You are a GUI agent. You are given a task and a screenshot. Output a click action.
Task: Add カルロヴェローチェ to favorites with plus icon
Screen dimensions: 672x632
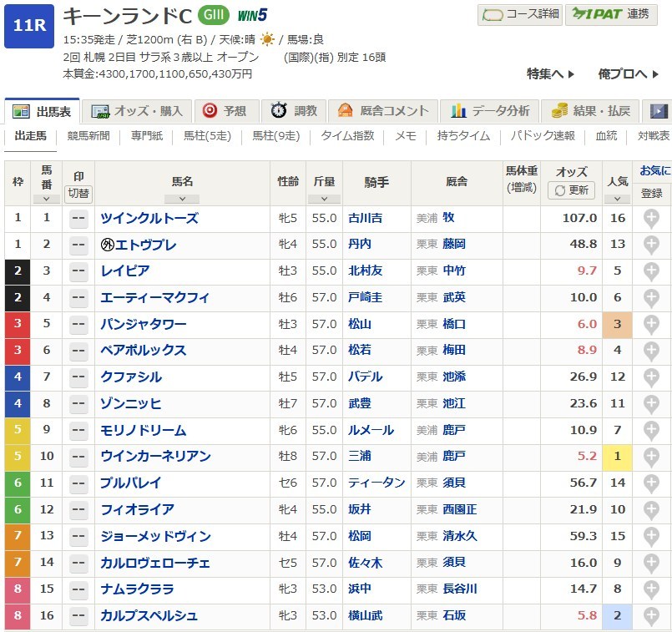click(651, 564)
